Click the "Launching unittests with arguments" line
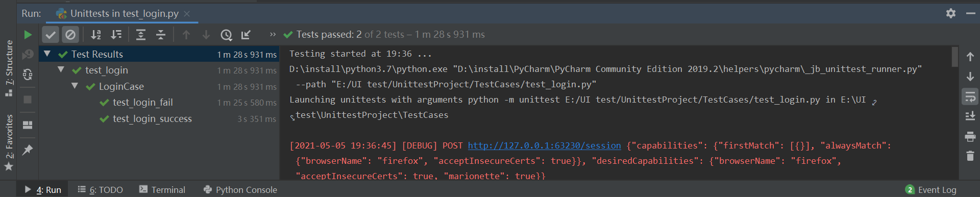980x197 pixels. 577,100
